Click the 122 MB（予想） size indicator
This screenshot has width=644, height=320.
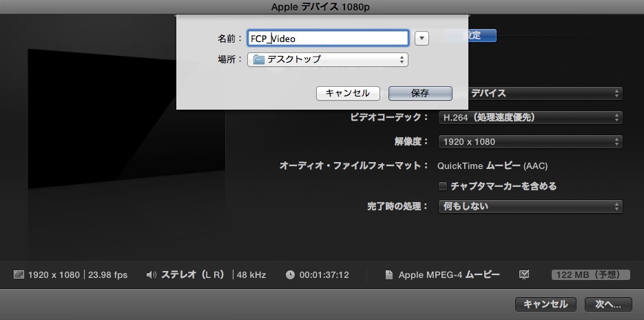pyautogui.click(x=591, y=274)
